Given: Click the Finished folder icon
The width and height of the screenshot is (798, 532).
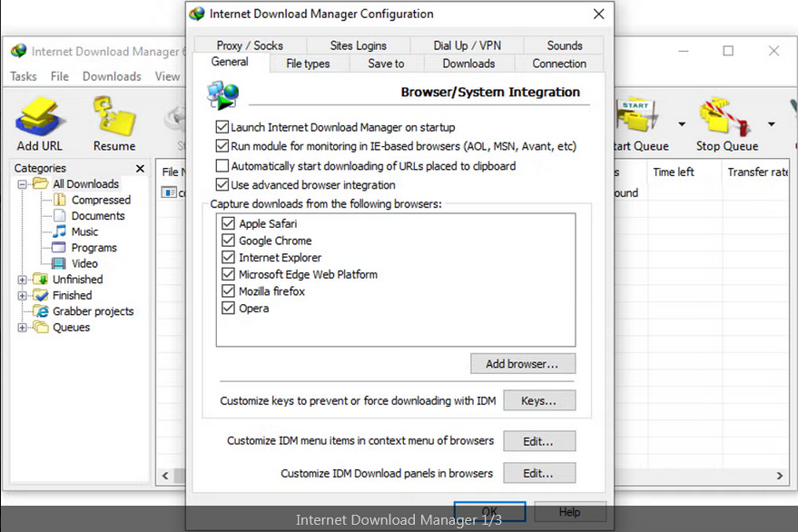Looking at the screenshot, I should point(40,295).
